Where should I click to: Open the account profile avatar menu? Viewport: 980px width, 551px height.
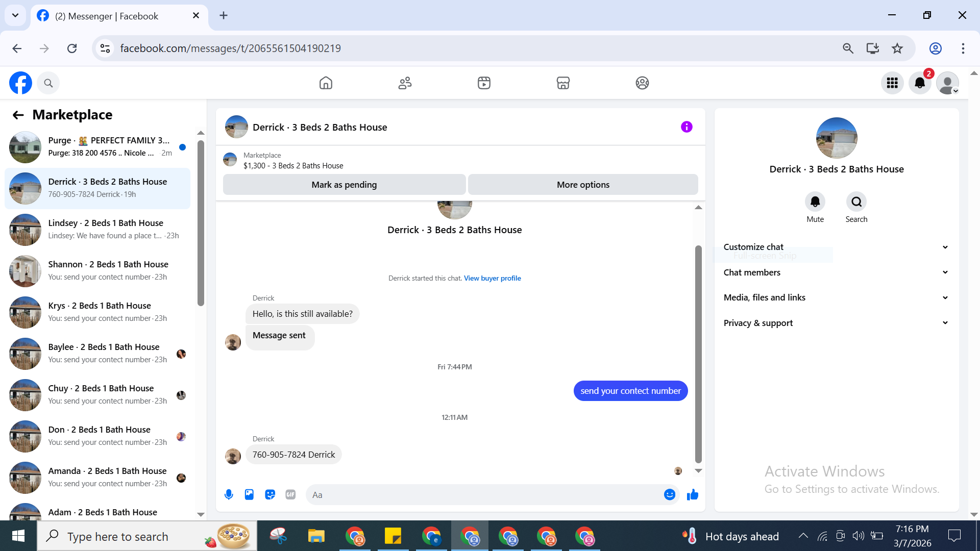(x=947, y=83)
